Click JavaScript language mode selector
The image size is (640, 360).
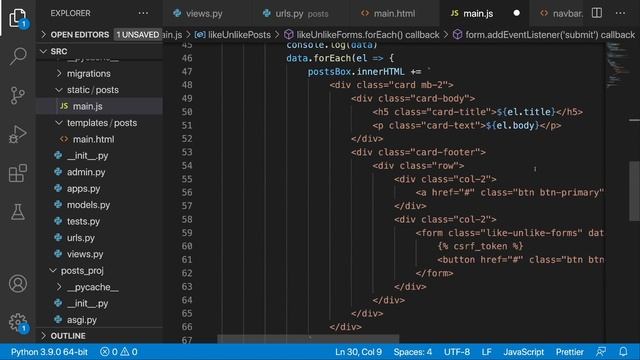524,352
